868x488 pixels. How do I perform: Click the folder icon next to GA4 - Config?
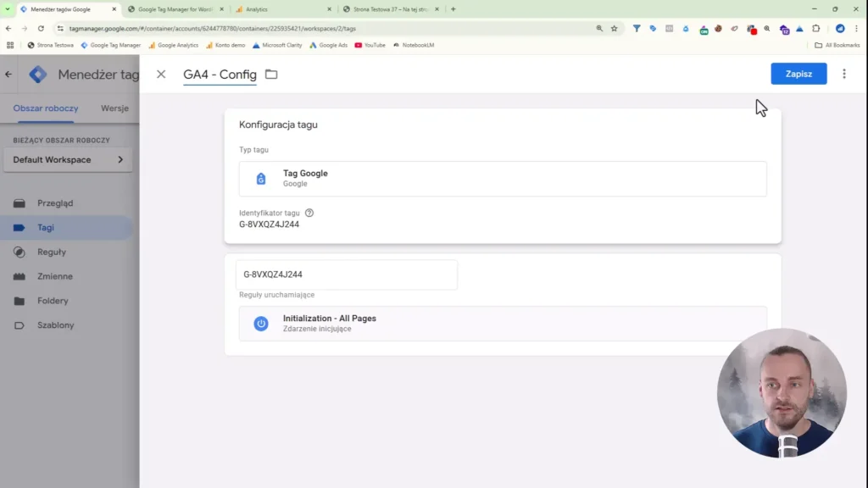(271, 75)
